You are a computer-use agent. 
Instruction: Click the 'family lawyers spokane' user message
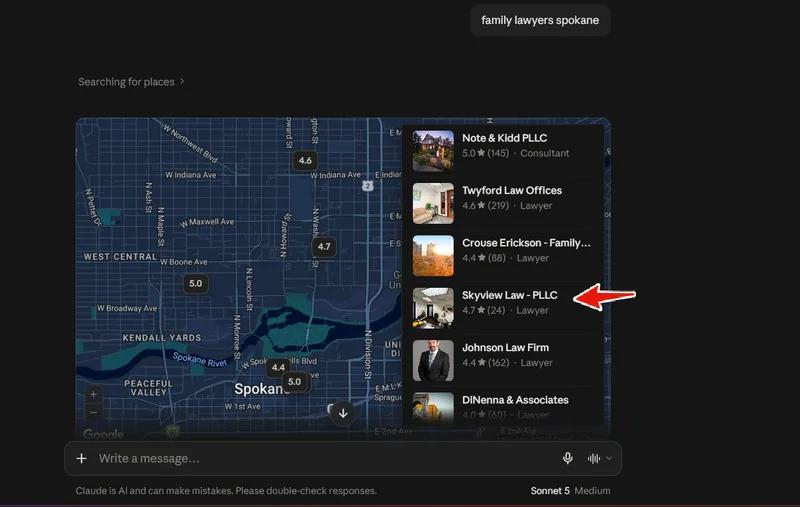pyautogui.click(x=540, y=20)
